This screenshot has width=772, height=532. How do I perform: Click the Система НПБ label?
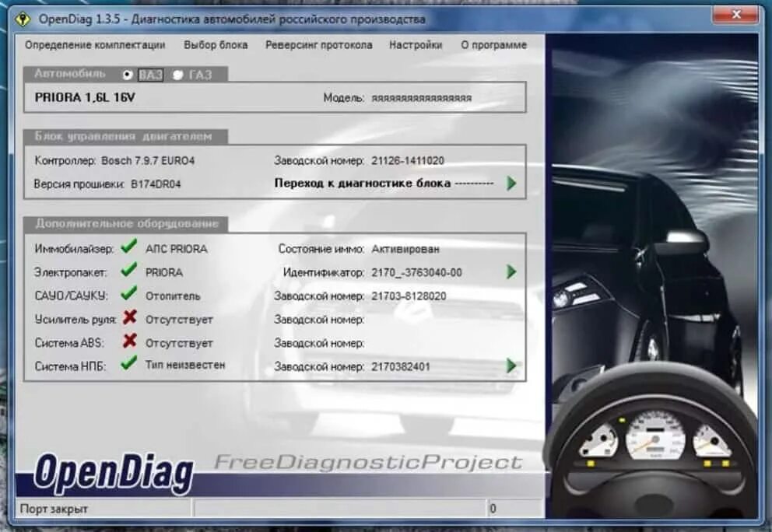pos(70,366)
